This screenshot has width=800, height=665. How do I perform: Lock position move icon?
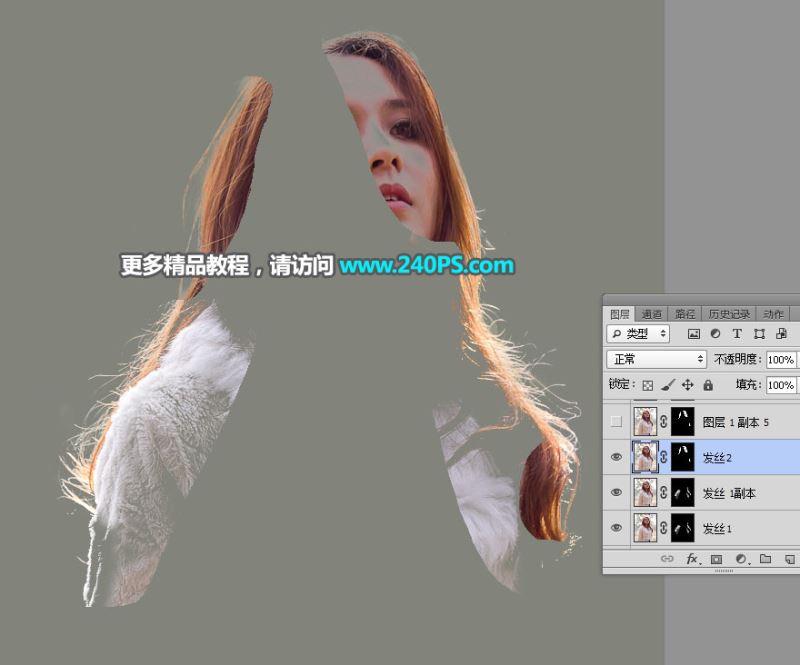688,385
